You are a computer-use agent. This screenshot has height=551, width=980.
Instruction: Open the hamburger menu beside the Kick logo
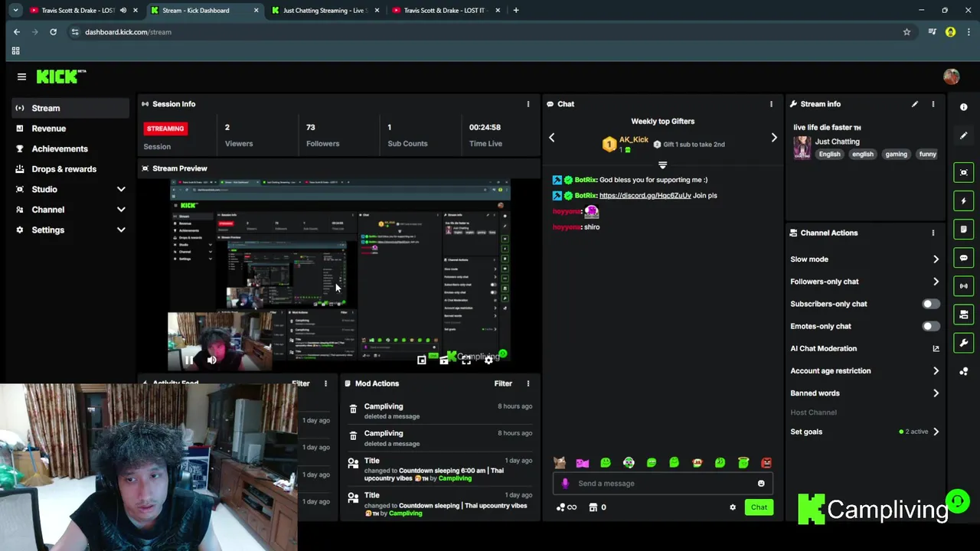pyautogui.click(x=21, y=77)
